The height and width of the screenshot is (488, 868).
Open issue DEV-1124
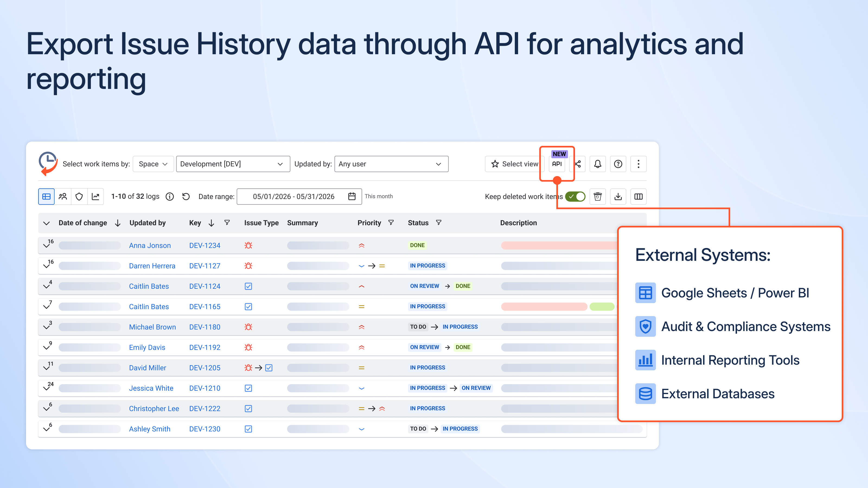tap(205, 286)
